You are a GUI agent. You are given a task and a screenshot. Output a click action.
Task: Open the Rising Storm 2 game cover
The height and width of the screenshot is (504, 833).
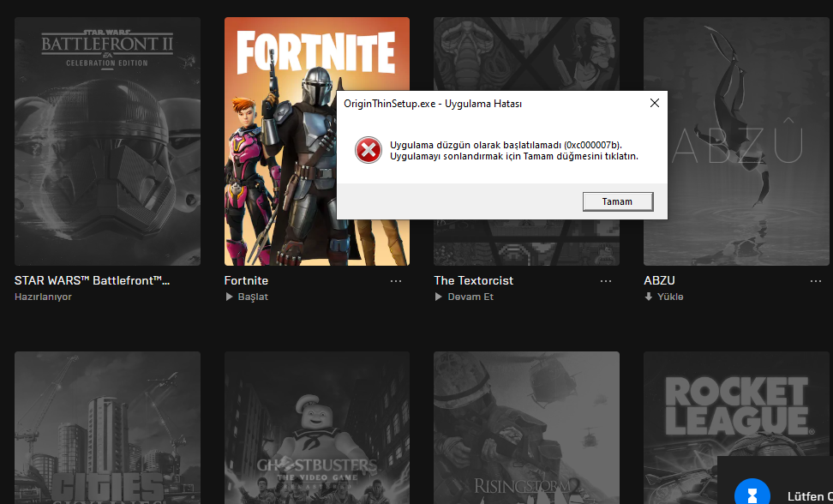coord(526,428)
